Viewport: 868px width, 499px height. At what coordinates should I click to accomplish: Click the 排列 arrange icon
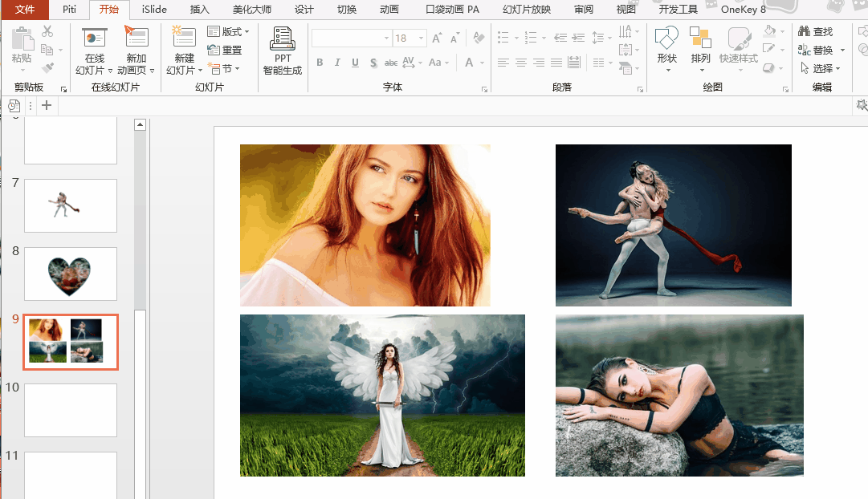tap(700, 39)
